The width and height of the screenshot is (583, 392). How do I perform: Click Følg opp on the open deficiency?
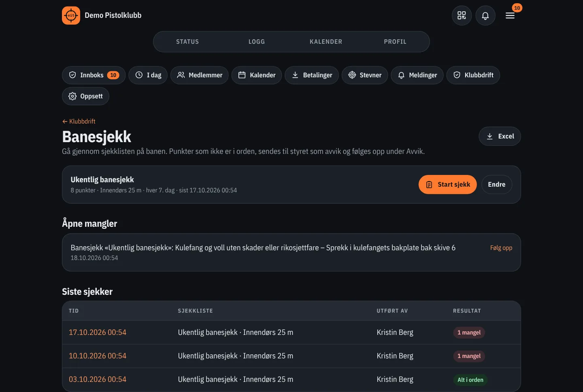click(x=501, y=248)
